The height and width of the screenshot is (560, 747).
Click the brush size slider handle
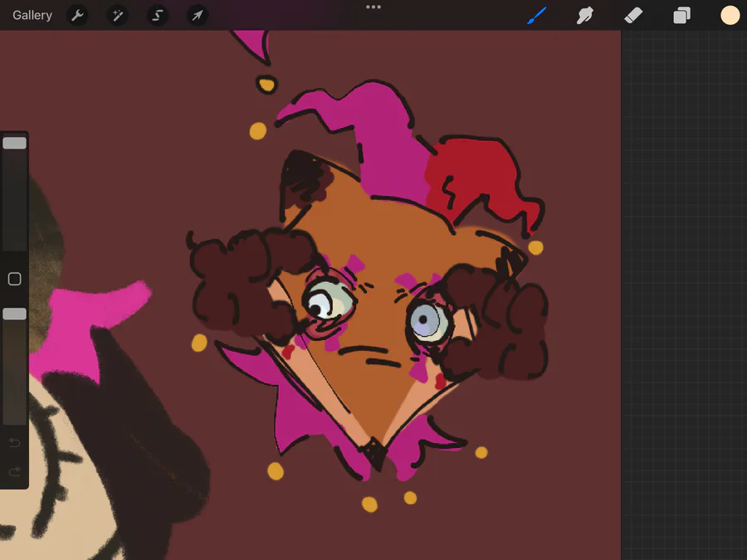click(15, 143)
